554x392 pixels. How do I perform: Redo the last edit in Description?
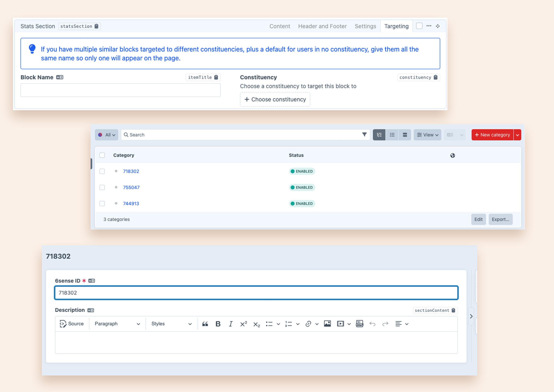tap(385, 324)
